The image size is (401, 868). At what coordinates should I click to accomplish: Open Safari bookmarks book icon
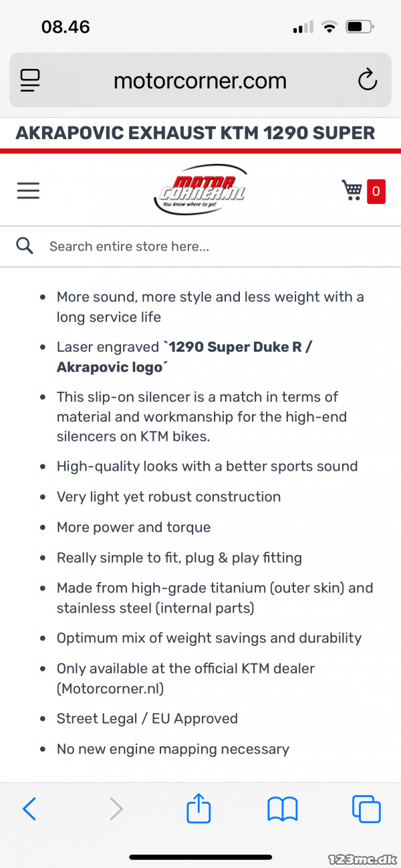[282, 809]
